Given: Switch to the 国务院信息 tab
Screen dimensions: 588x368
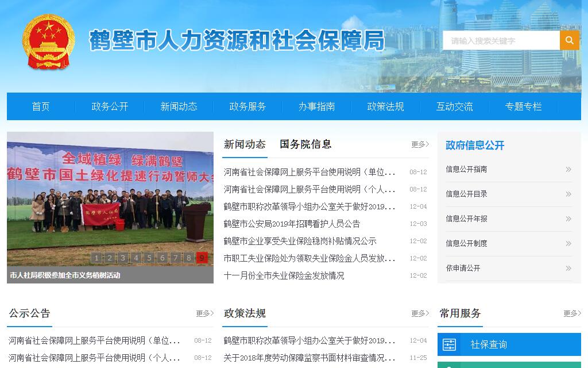Looking at the screenshot, I should 305,144.
